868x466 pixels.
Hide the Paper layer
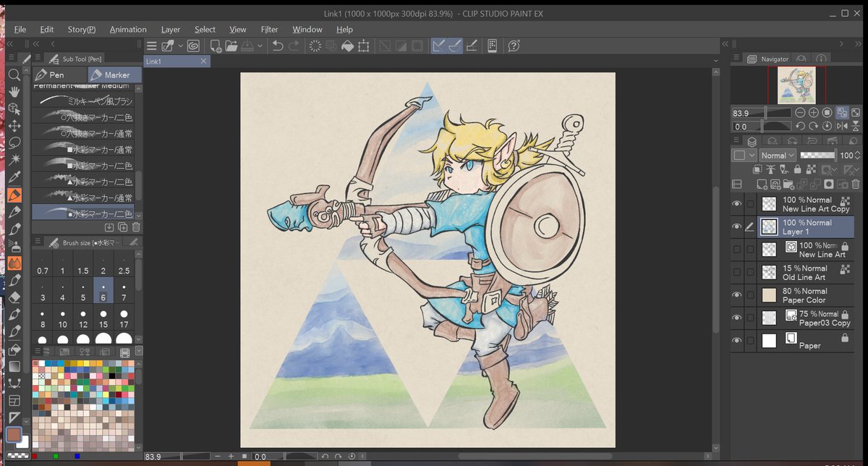[737, 340]
